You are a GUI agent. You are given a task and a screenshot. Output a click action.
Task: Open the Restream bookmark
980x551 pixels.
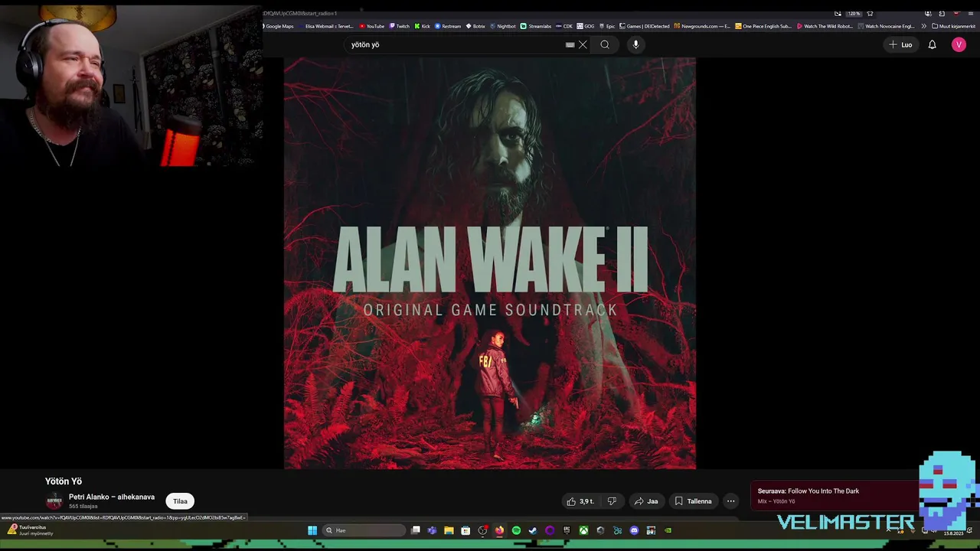(x=448, y=26)
